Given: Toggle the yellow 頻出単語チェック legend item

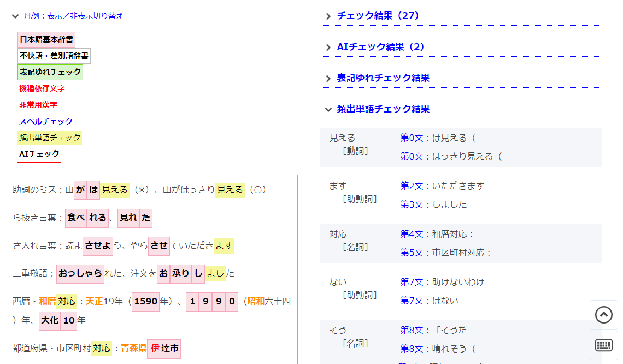Looking at the screenshot, I should 50,138.
